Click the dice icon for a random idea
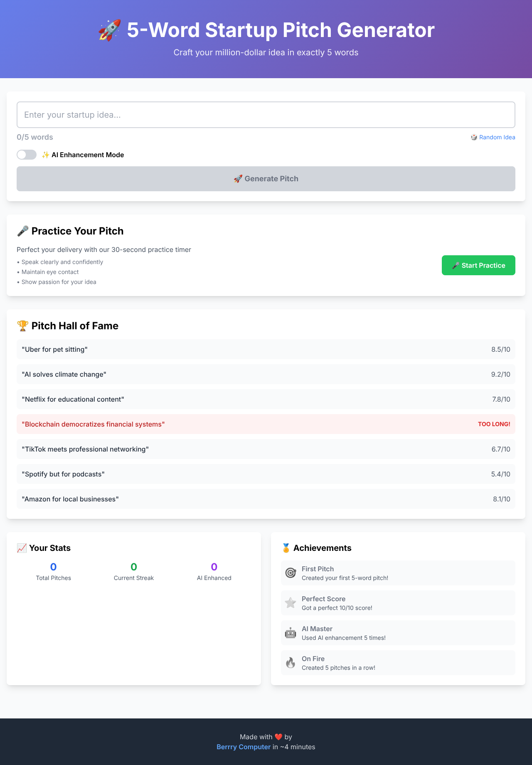 click(x=474, y=137)
